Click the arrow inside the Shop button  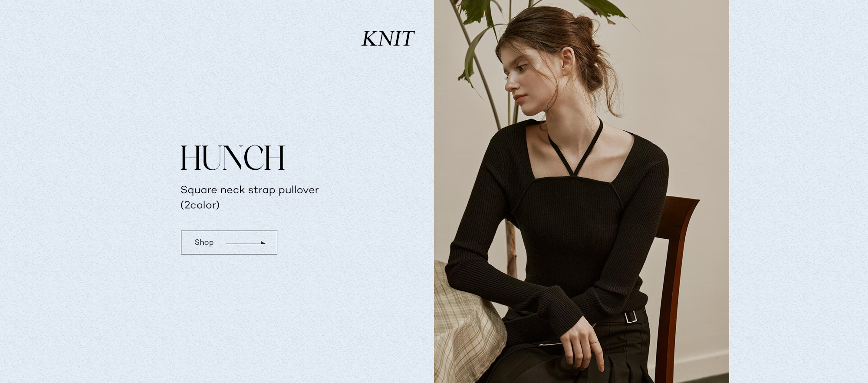coord(246,243)
